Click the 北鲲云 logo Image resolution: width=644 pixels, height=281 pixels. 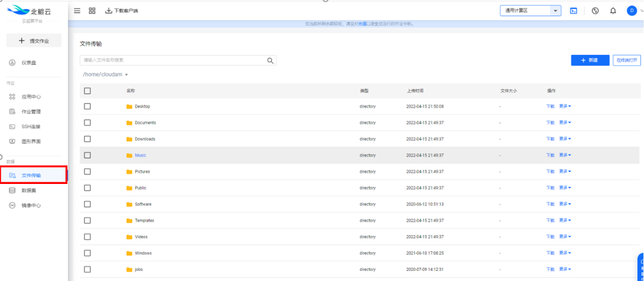pos(30,11)
